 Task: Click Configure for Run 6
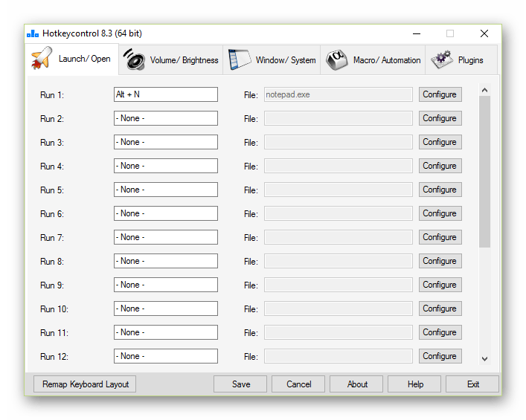[440, 213]
